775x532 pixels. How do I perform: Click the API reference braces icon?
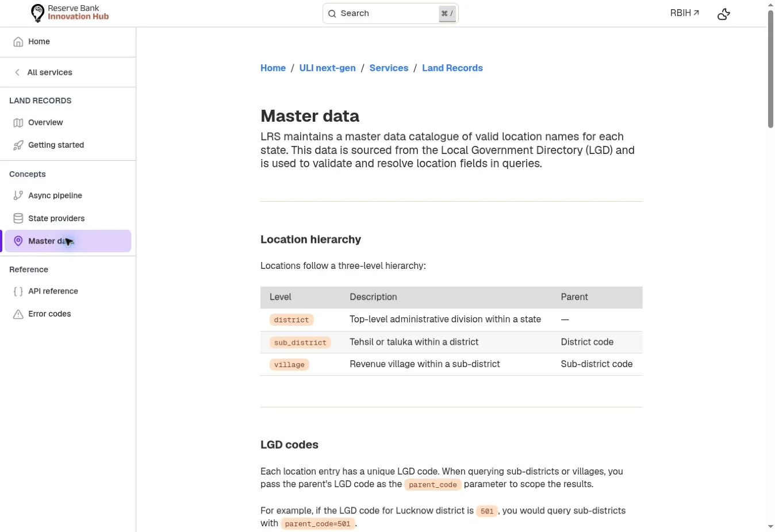[x=18, y=291]
